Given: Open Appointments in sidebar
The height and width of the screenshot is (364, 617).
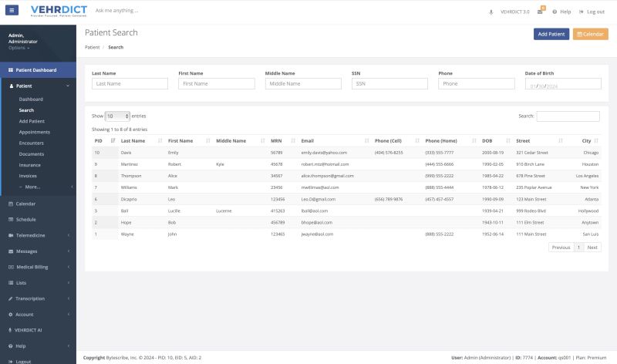Looking at the screenshot, I should tap(35, 132).
